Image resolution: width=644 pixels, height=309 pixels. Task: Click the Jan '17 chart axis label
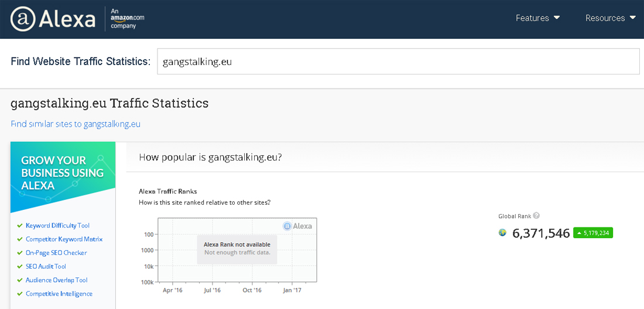pyautogui.click(x=292, y=290)
